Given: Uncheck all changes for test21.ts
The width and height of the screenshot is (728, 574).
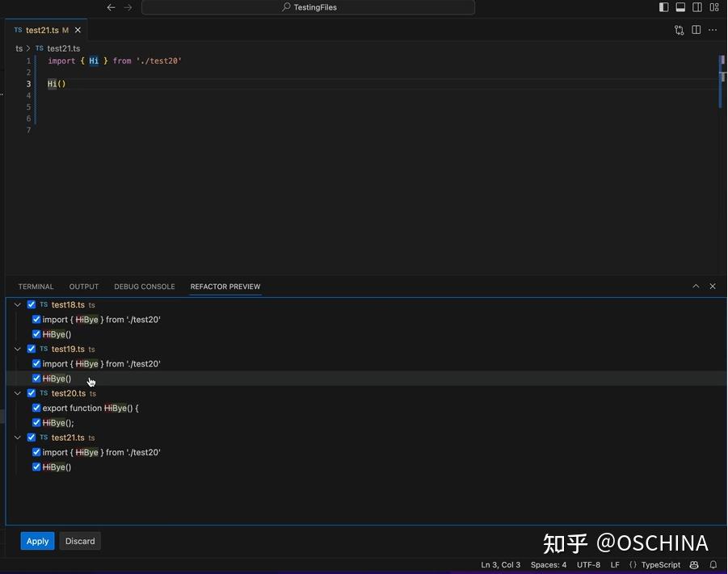Looking at the screenshot, I should pos(32,437).
